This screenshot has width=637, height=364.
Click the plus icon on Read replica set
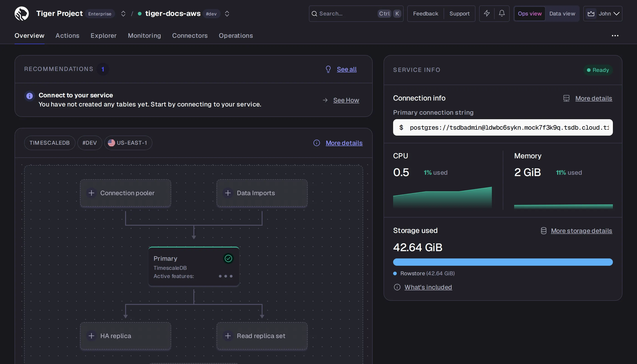click(228, 336)
